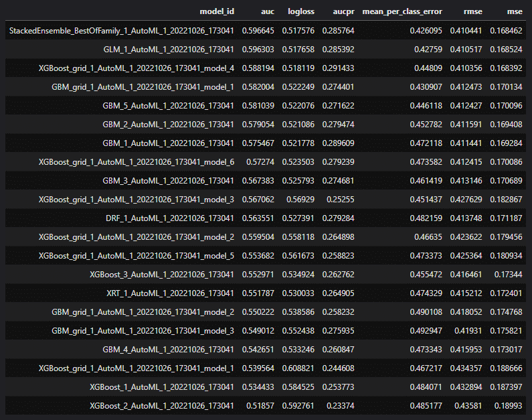
Task: Click rmse value 0.423622
Action: click(x=466, y=237)
